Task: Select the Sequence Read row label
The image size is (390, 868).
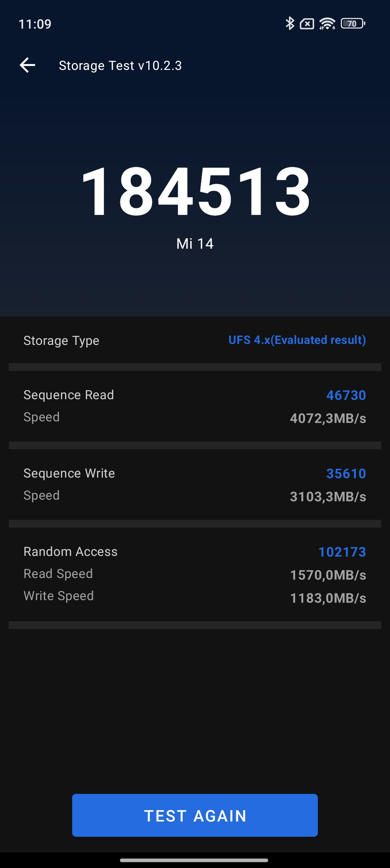Action: pos(69,395)
